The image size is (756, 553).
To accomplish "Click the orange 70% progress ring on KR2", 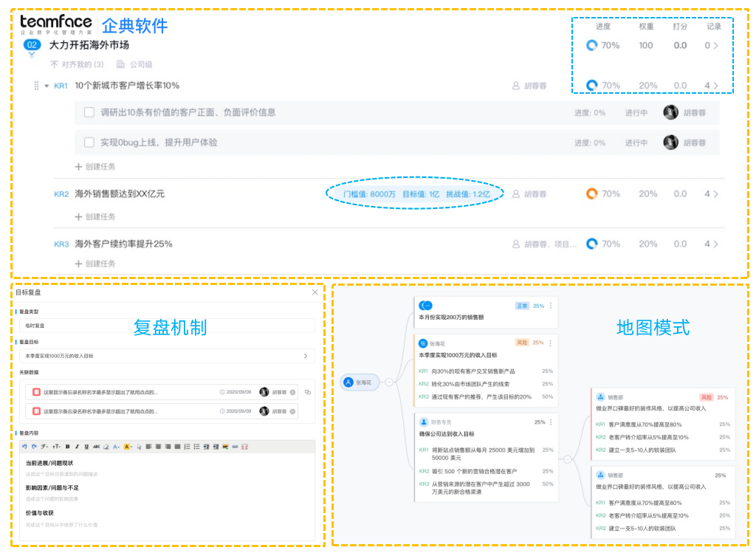I will [x=591, y=194].
